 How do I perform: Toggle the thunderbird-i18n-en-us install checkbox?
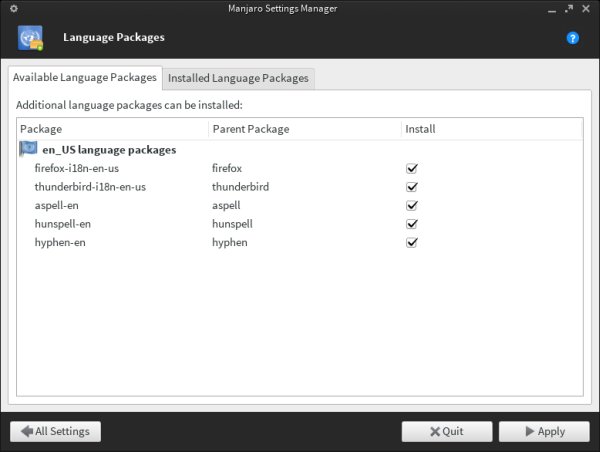pos(411,187)
